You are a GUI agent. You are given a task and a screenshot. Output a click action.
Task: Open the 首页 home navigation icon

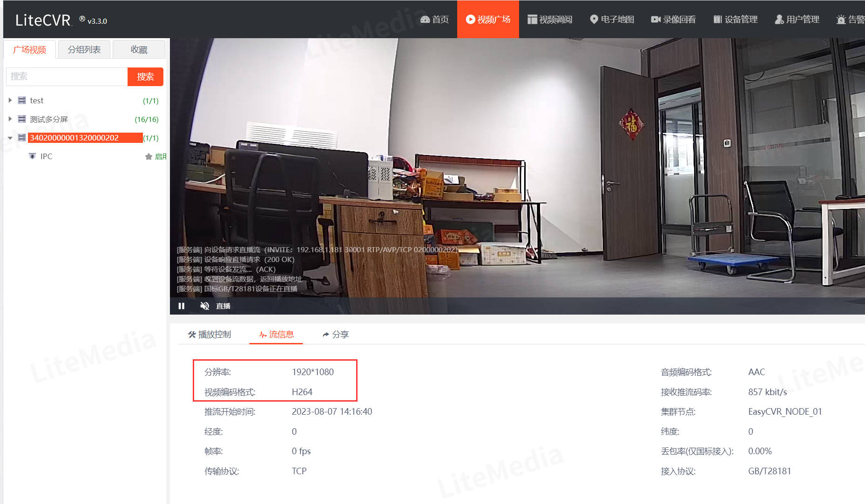434,19
